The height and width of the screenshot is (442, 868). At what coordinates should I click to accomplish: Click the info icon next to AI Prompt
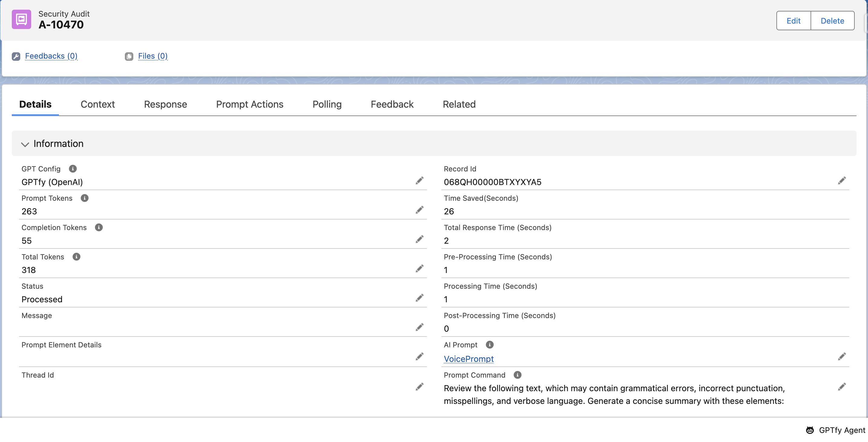pyautogui.click(x=489, y=345)
